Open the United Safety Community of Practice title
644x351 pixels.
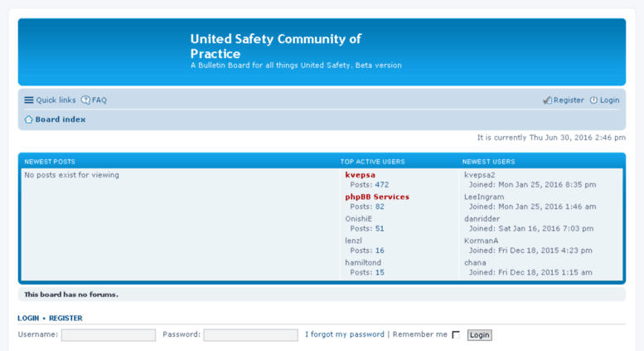(276, 46)
